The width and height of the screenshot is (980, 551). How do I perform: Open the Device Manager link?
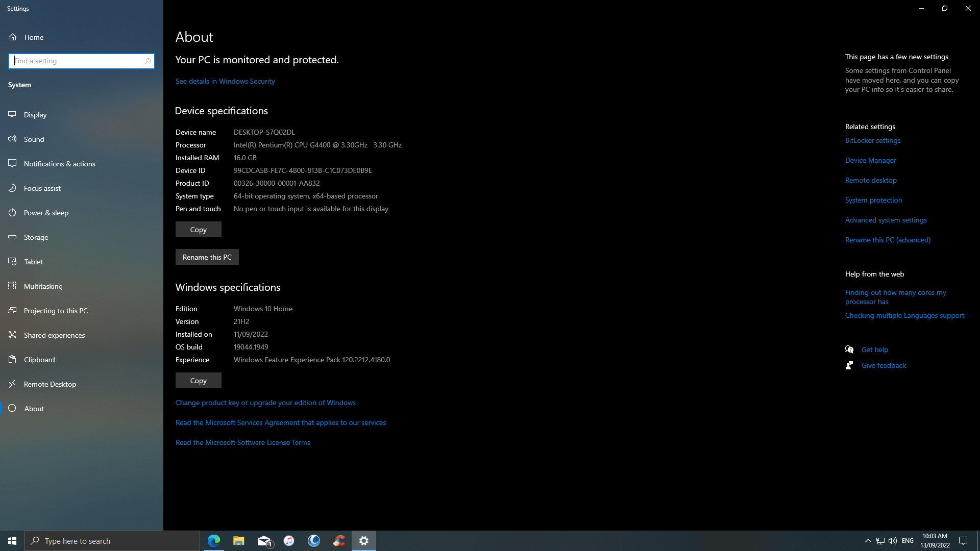click(871, 160)
